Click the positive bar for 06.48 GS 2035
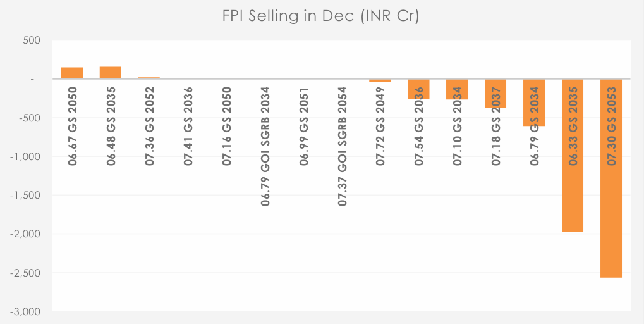This screenshot has height=324, width=644. (111, 73)
